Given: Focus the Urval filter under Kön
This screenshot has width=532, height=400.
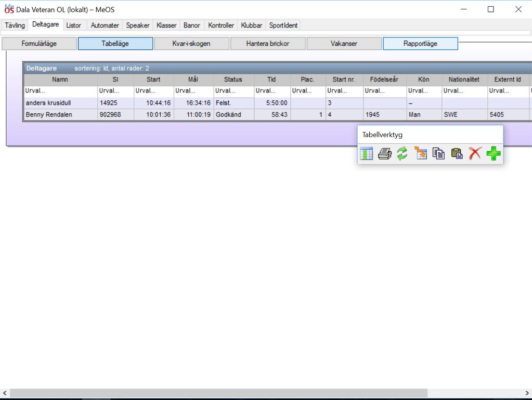Looking at the screenshot, I should tap(424, 91).
